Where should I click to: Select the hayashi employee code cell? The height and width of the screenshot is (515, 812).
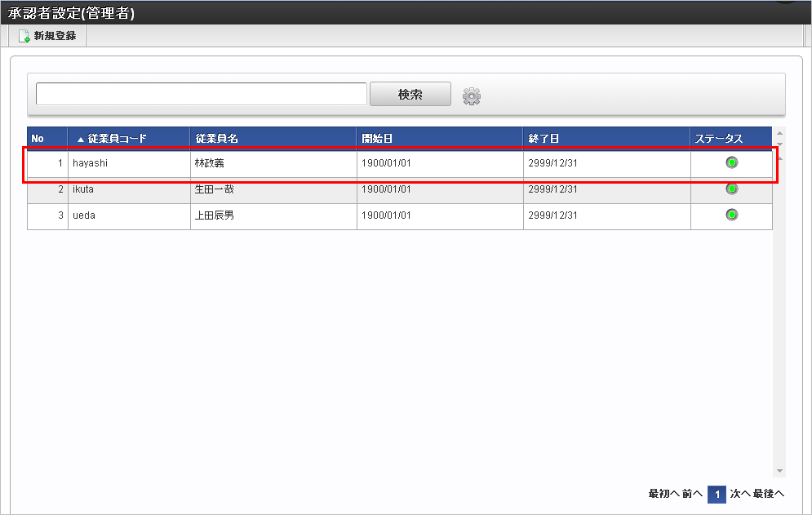[129, 163]
